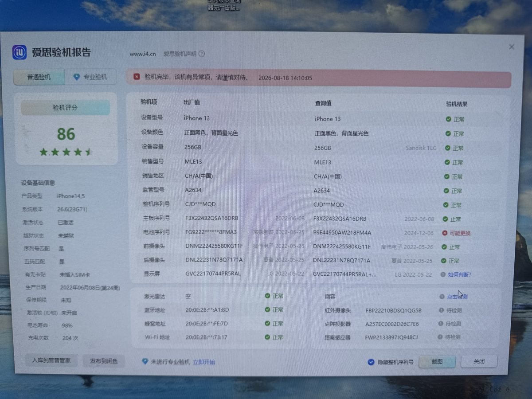This screenshot has width=532, height=399.
Task: Click green check icon in 主板序列号 row
Action: [446, 219]
